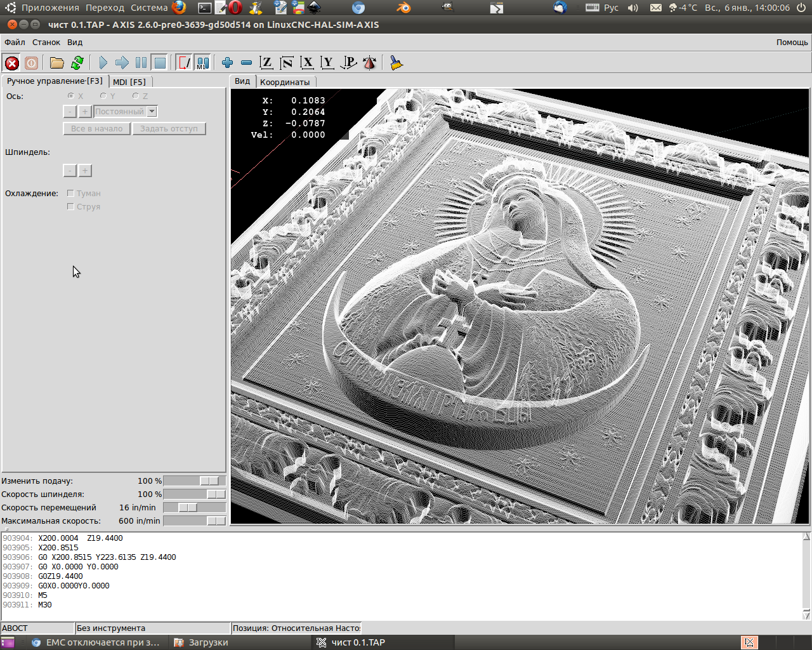Switch to the MDI [F5] tab
Viewport: 812px width, 650px height.
tap(129, 82)
